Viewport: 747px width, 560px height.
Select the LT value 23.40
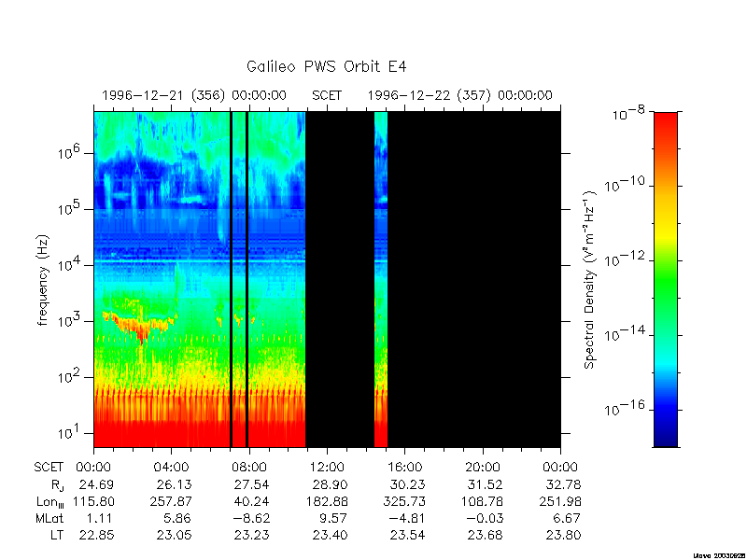click(x=331, y=535)
